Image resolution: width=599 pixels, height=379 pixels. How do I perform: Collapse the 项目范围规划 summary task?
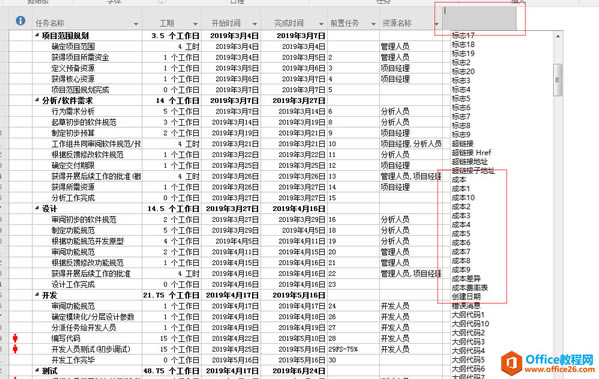pyautogui.click(x=37, y=36)
